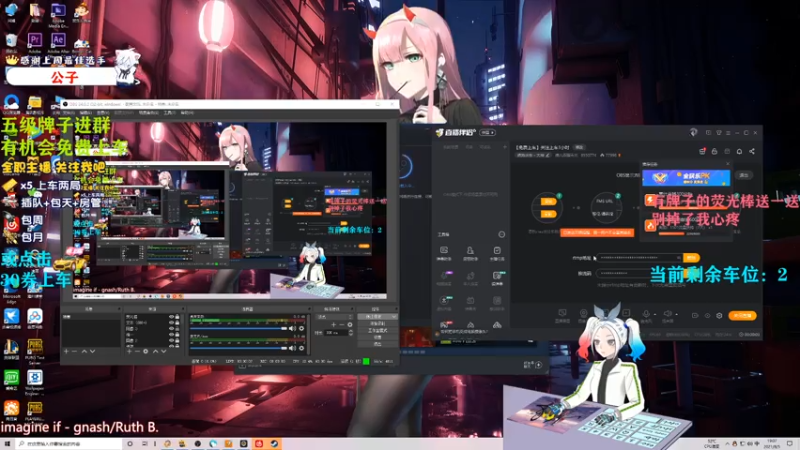Adjust OBS transition duration spinner arrows
This screenshot has height=450, width=800.
(x=351, y=333)
